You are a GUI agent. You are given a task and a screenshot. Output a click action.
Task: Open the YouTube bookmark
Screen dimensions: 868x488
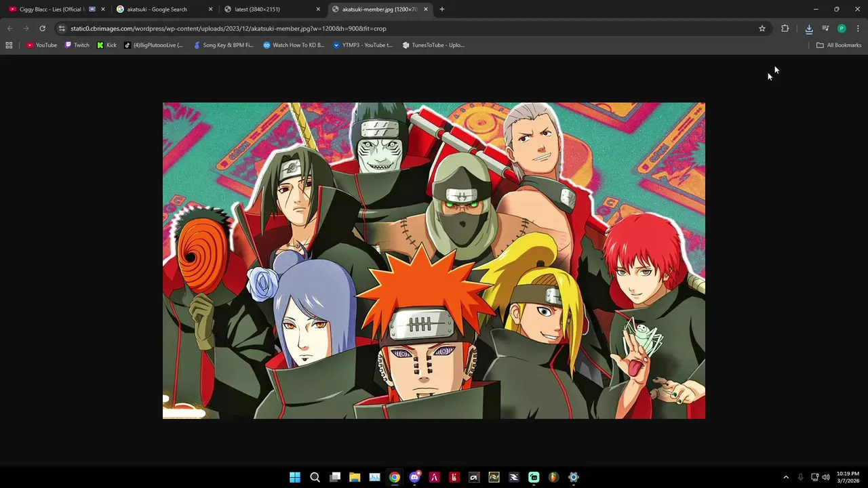point(41,45)
